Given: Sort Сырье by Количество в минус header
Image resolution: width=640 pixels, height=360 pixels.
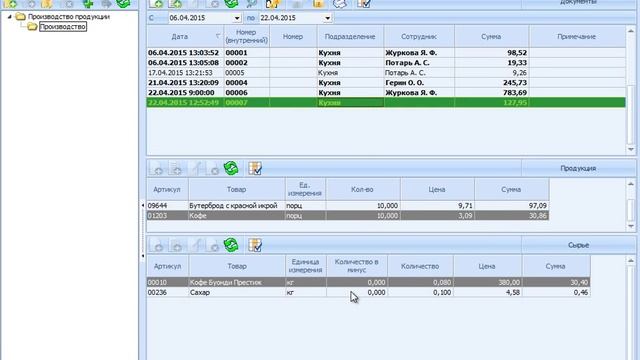Looking at the screenshot, I should click(x=357, y=266).
